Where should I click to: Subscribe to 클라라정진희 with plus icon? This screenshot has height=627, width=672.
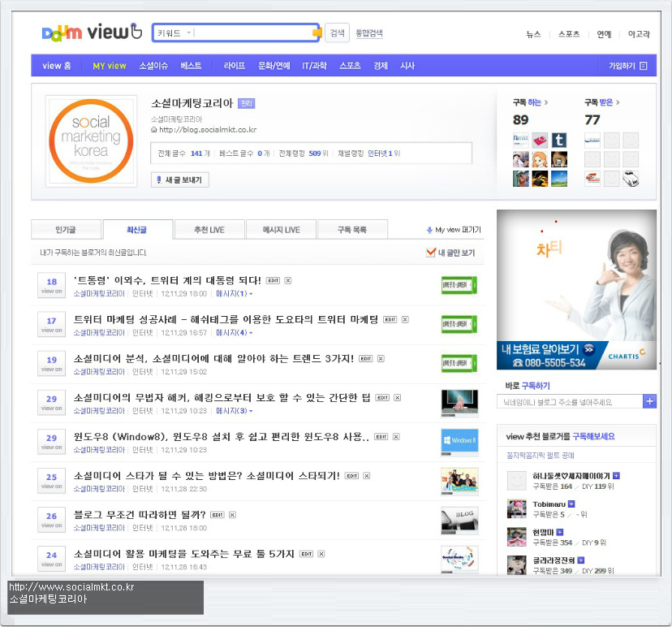click(581, 560)
